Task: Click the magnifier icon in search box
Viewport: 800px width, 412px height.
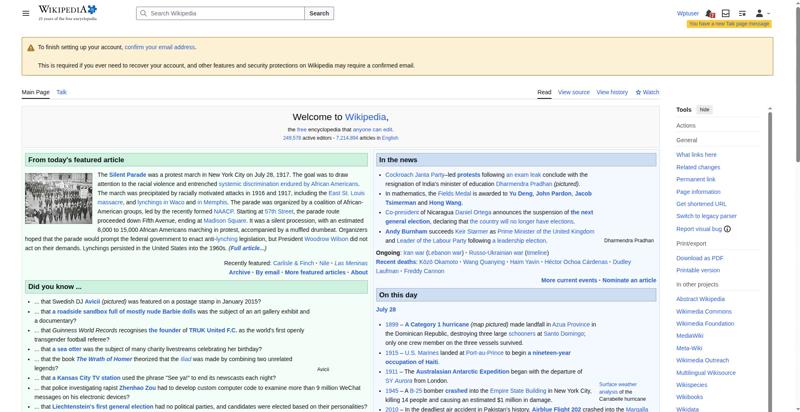Action: tap(143, 13)
